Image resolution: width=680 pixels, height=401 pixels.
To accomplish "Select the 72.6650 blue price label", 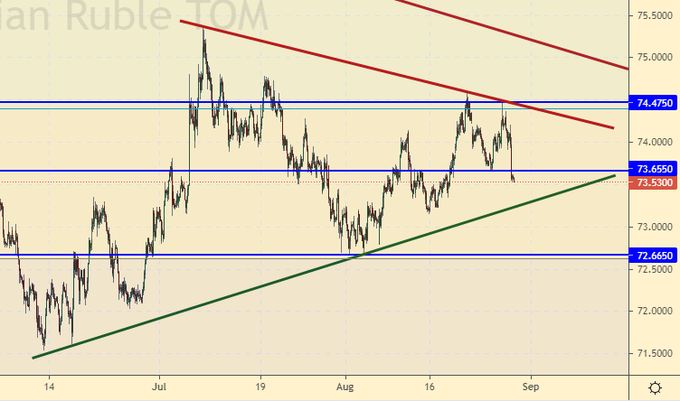I will click(x=654, y=256).
